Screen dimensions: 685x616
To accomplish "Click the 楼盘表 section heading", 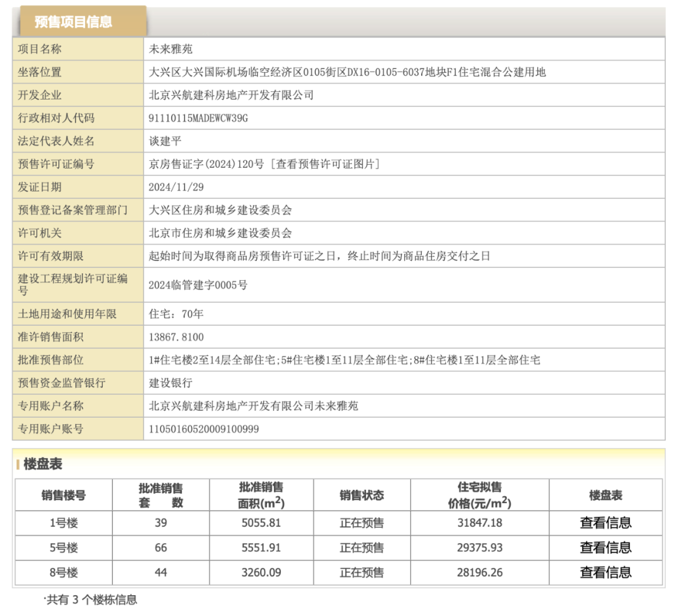I will pos(43,464).
